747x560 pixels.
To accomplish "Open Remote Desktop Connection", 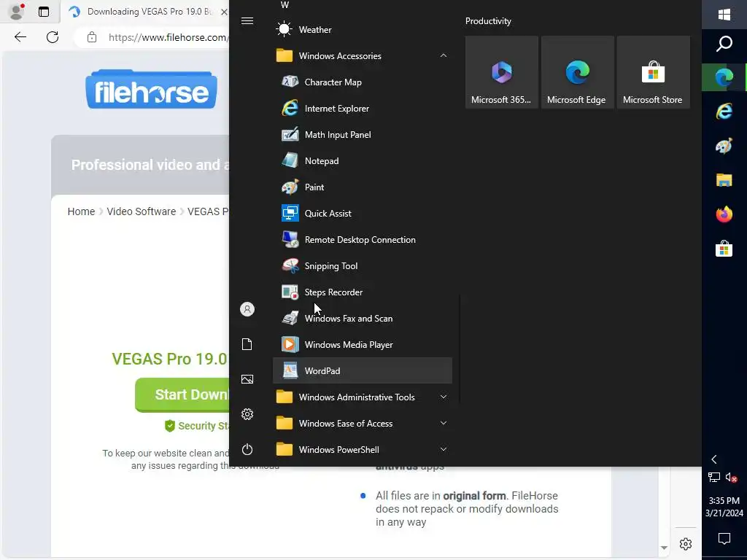I will coord(362,239).
